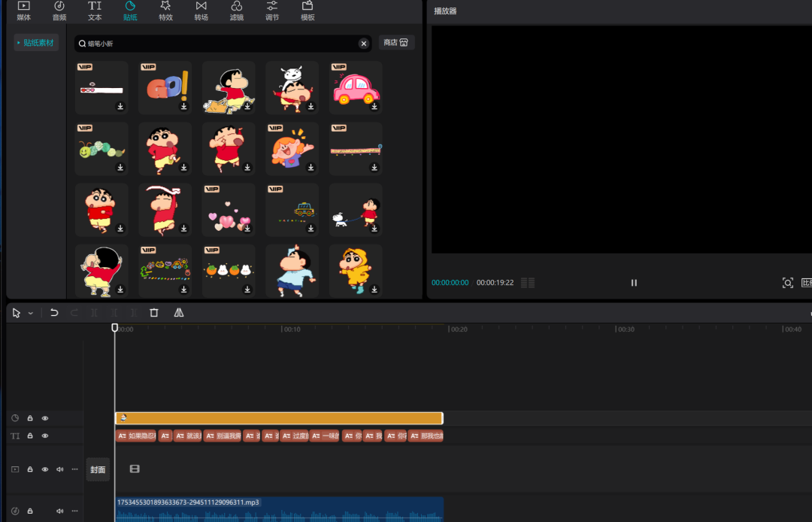
Task: Download the Shin-chan walking white dog sticker
Action: click(x=374, y=229)
